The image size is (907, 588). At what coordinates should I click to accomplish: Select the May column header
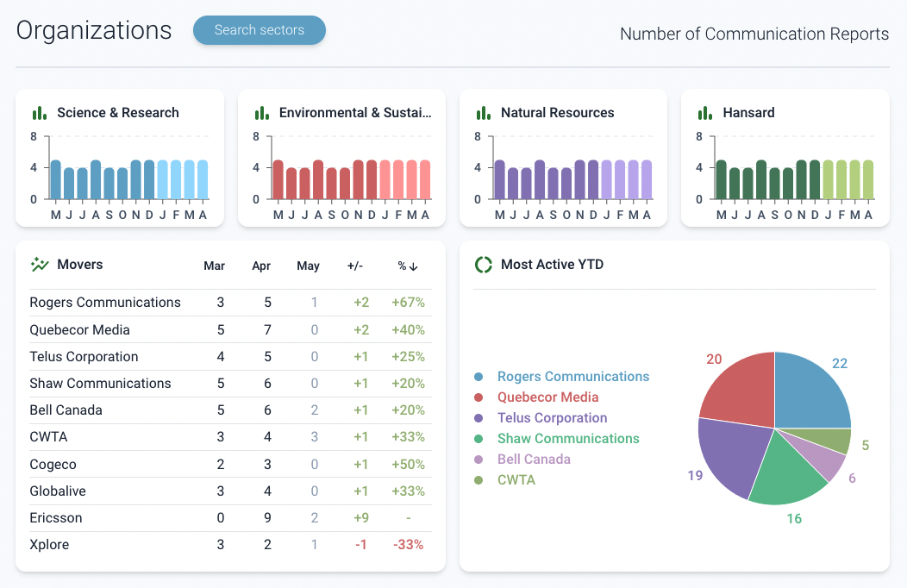(308, 266)
